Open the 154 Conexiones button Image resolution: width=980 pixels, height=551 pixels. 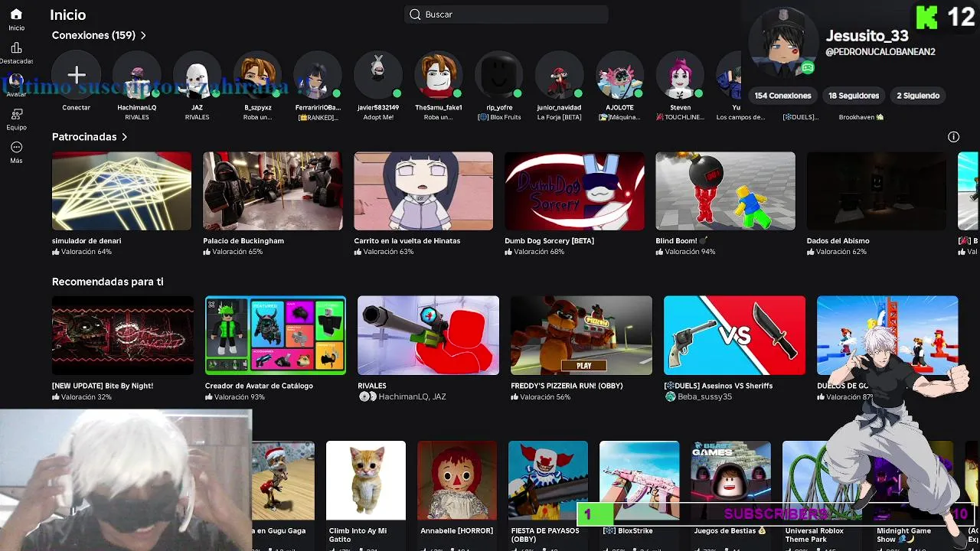tap(782, 96)
